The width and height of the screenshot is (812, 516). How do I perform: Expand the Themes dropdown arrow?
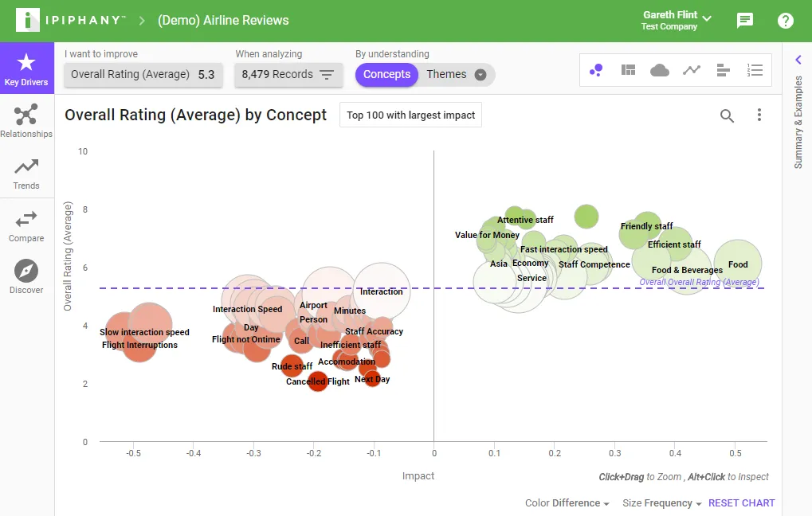(x=481, y=75)
